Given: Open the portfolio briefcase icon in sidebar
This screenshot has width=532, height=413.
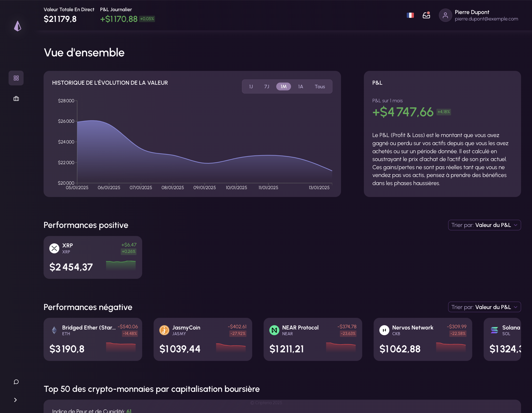Looking at the screenshot, I should pyautogui.click(x=16, y=98).
